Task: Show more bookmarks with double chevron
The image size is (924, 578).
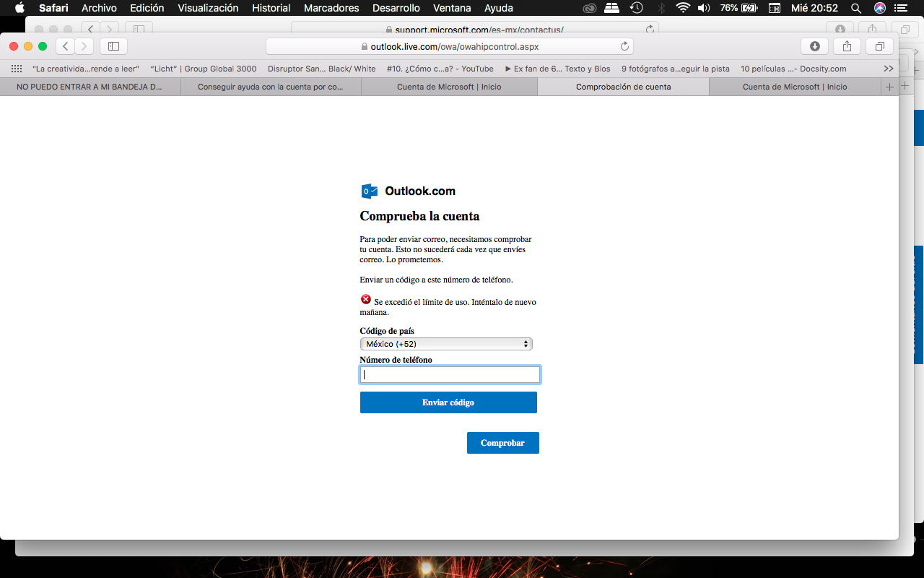Action: click(x=889, y=69)
